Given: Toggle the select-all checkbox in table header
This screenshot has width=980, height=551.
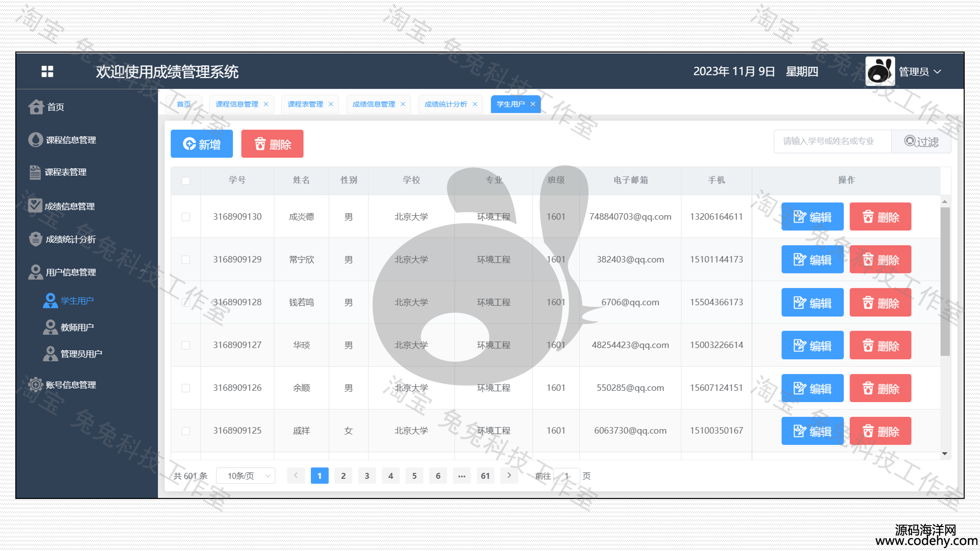Looking at the screenshot, I should coord(186,181).
